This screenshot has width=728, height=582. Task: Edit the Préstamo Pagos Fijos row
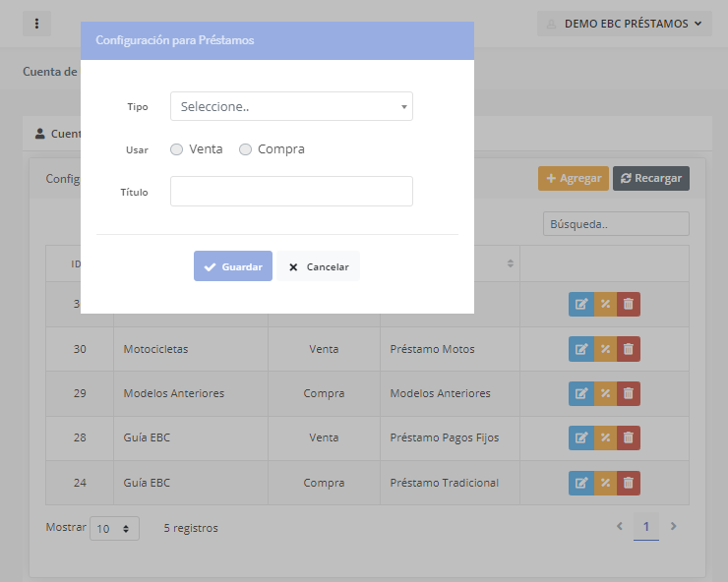(x=581, y=437)
